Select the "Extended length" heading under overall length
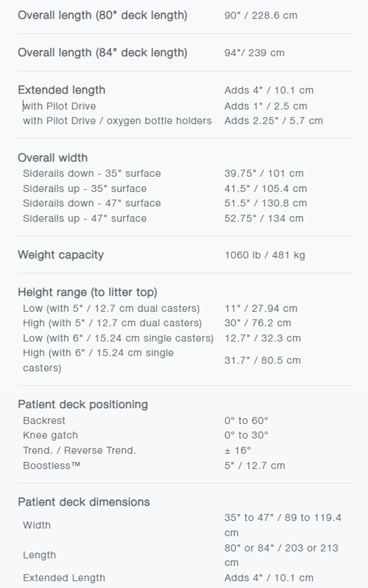The image size is (368, 588). 62,90
